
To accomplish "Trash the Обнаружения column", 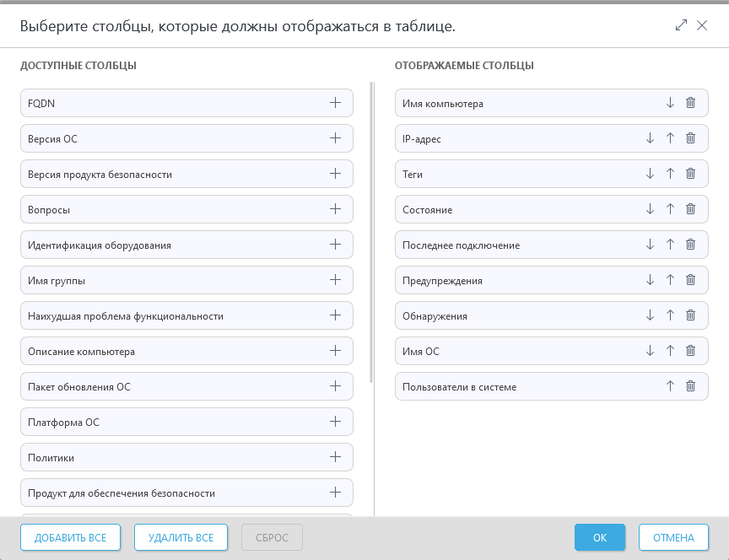I will [690, 315].
